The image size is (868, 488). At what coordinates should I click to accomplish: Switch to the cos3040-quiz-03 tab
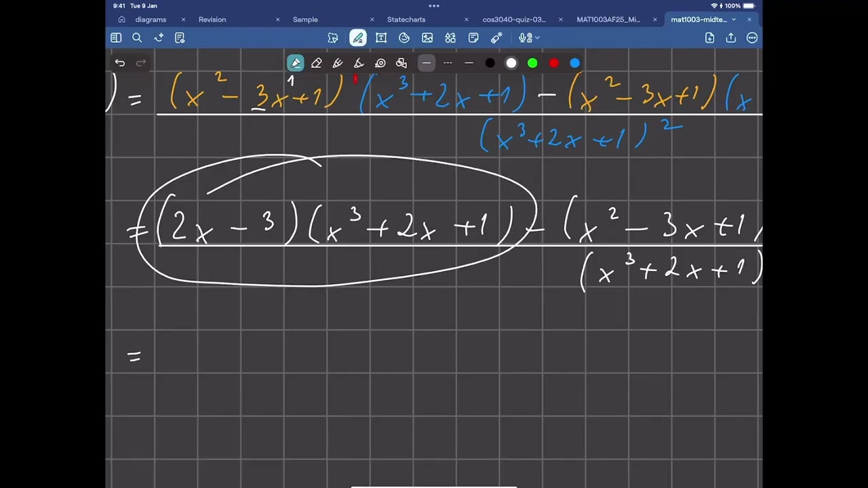(514, 20)
